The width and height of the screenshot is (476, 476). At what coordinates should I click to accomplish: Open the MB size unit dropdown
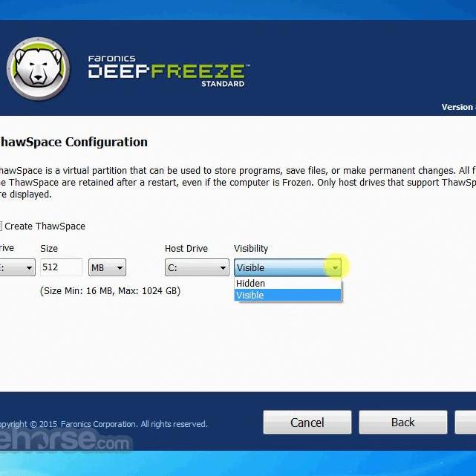click(x=107, y=267)
